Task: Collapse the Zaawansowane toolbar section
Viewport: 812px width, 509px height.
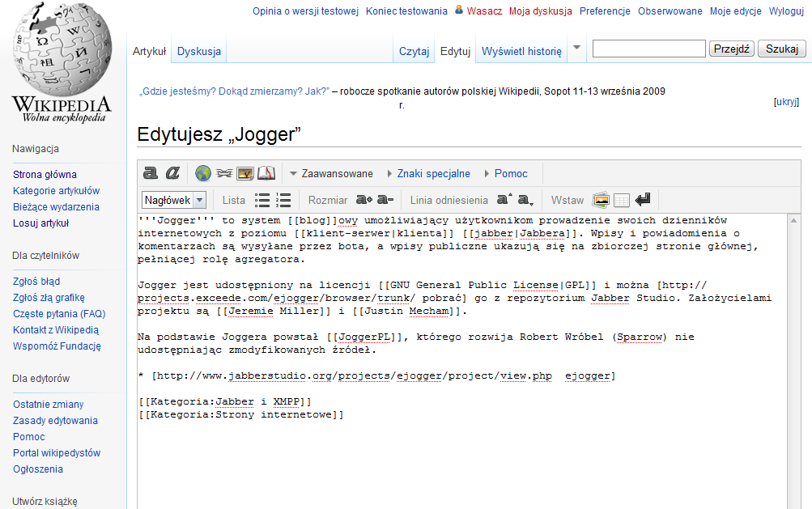Action: [x=331, y=173]
